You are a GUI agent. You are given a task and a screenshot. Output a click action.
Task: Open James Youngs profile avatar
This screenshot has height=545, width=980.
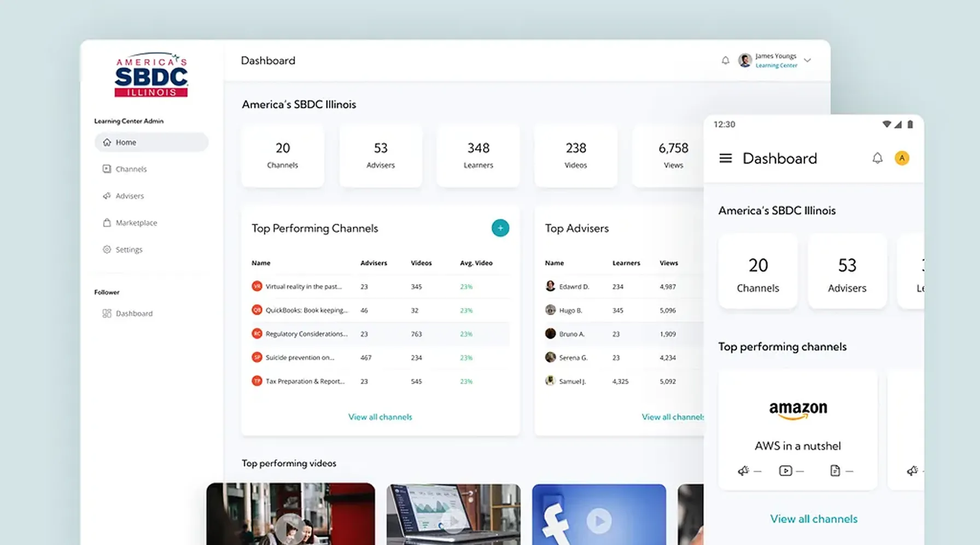click(x=745, y=60)
